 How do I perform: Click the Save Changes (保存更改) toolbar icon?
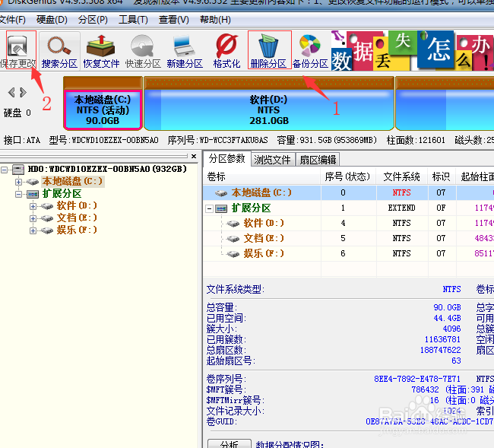coord(18,50)
